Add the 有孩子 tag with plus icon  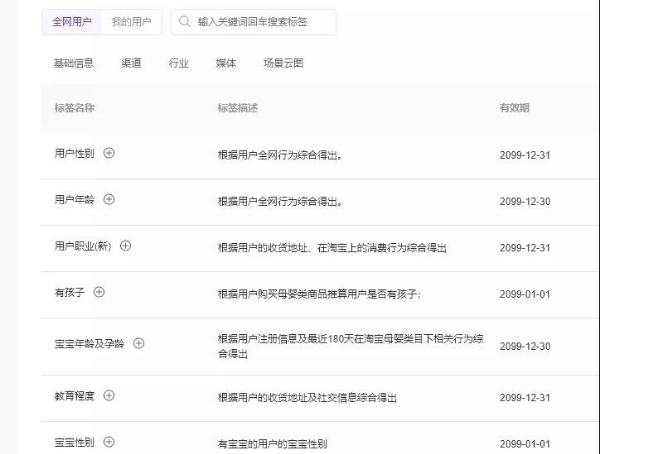coord(99,292)
